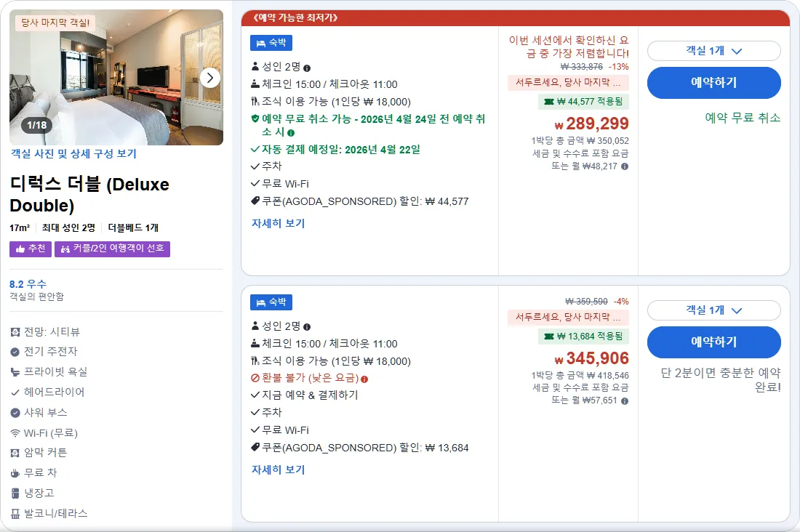Click the 무료 차 cup icon

coord(15,473)
